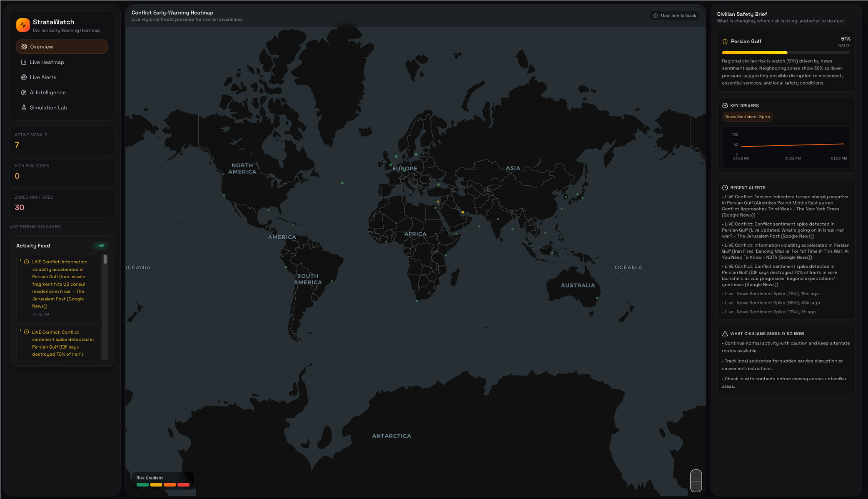868x499 pixels.
Task: Zoom out of the map
Action: (696, 487)
